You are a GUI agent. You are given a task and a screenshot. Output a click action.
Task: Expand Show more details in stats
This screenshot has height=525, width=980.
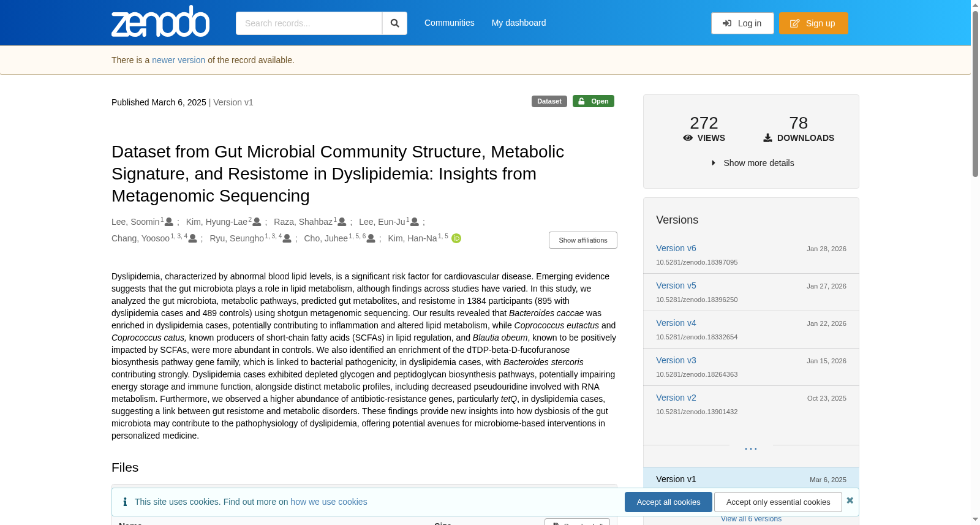[752, 163]
